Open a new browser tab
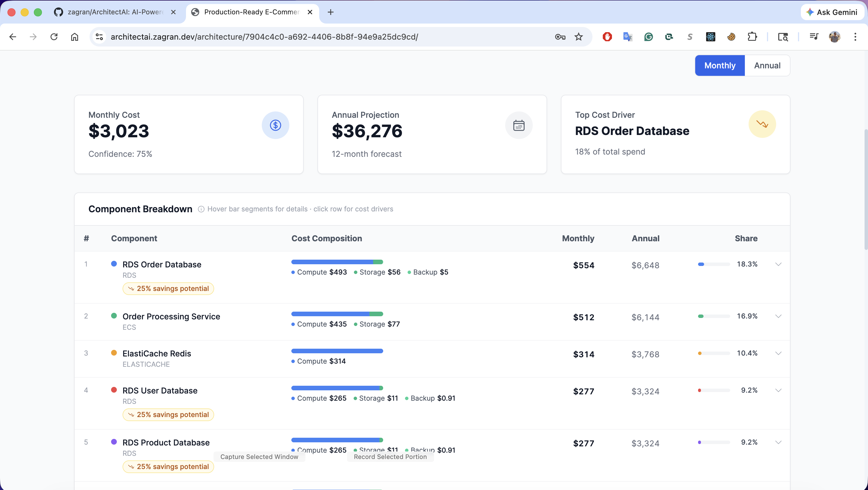The image size is (868, 490). click(x=331, y=12)
